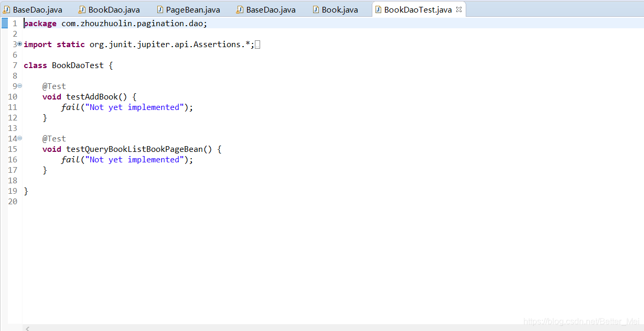Click the collapsed imports placeholder box after Assertions

pyautogui.click(x=257, y=45)
